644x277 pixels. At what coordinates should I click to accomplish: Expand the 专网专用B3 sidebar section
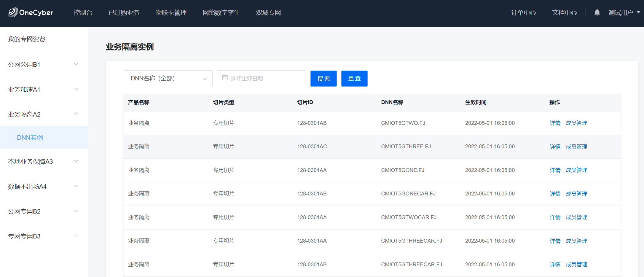44,236
